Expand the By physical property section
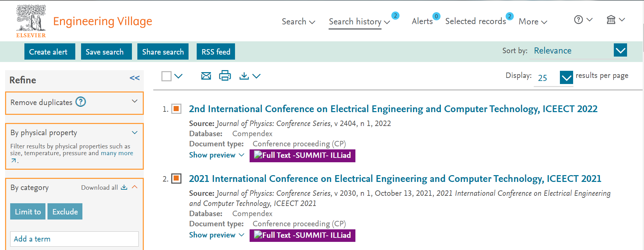Viewport: 644px width, 250px height. pos(135,132)
